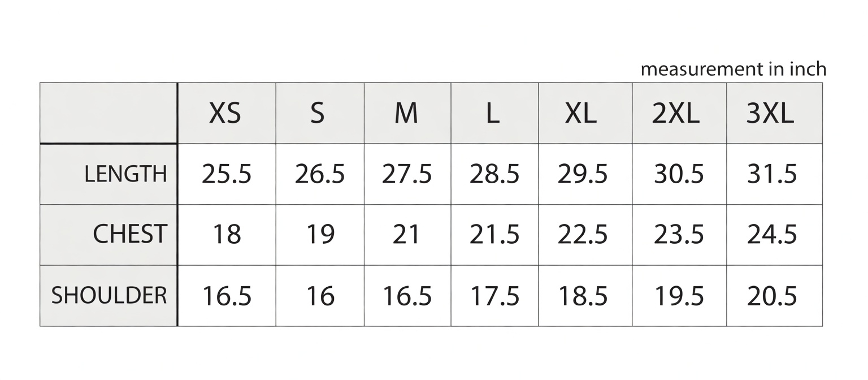Click the CHEST row label
Image resolution: width=868 pixels, height=380 pixels.
pos(130,235)
